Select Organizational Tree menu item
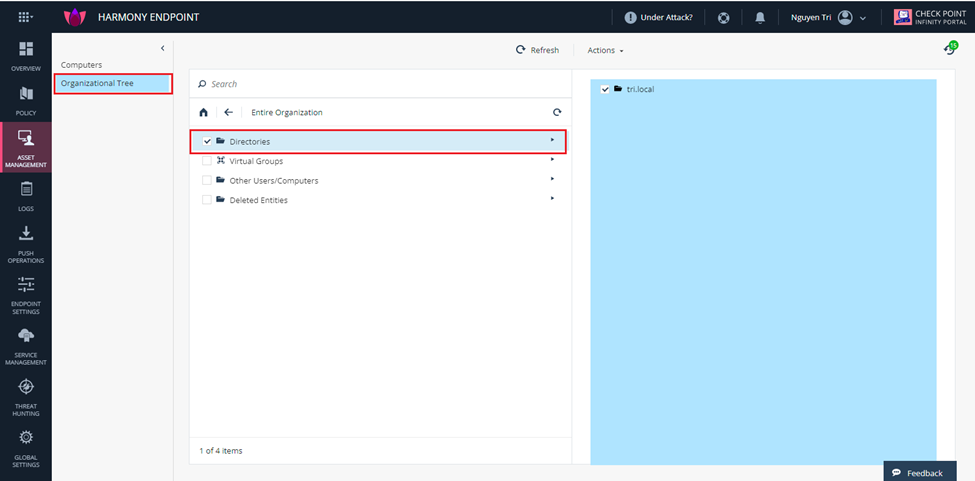The image size is (975, 481). pyautogui.click(x=113, y=83)
